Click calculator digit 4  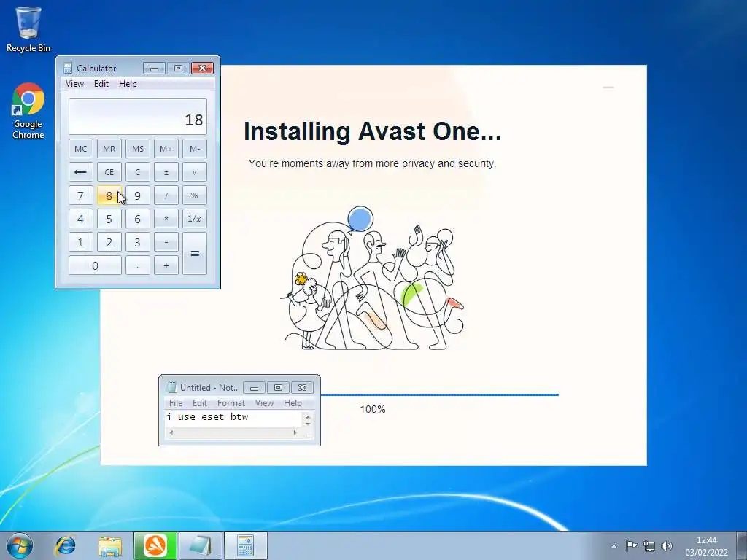(80, 219)
